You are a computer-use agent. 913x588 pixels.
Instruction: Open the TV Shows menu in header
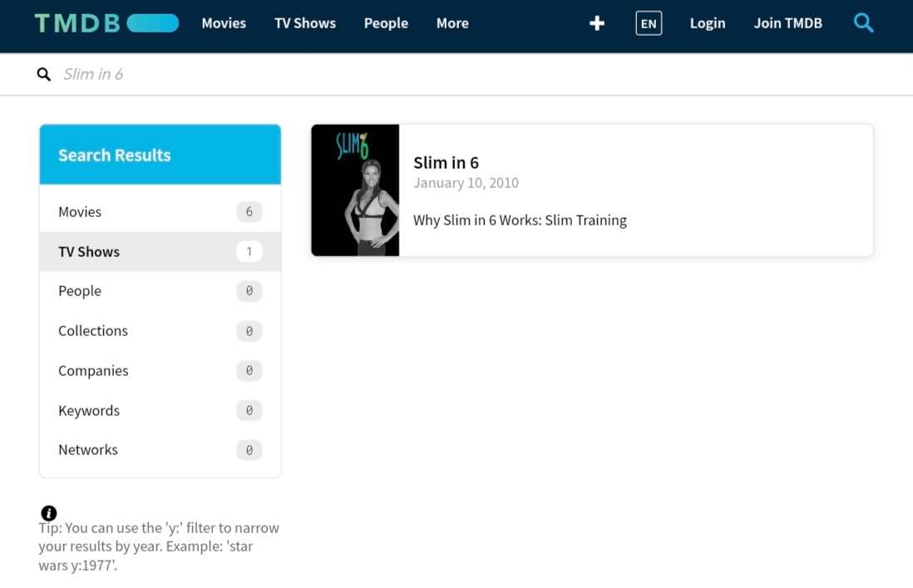(x=305, y=23)
